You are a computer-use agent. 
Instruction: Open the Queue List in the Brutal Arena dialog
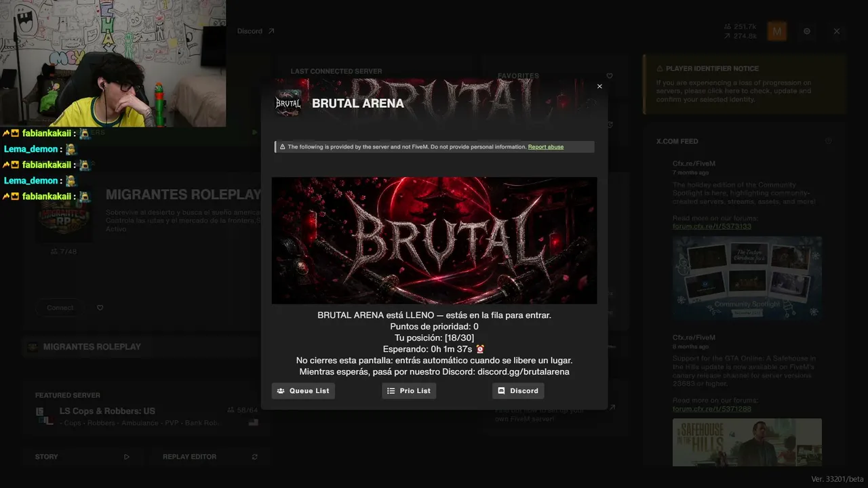tap(303, 391)
